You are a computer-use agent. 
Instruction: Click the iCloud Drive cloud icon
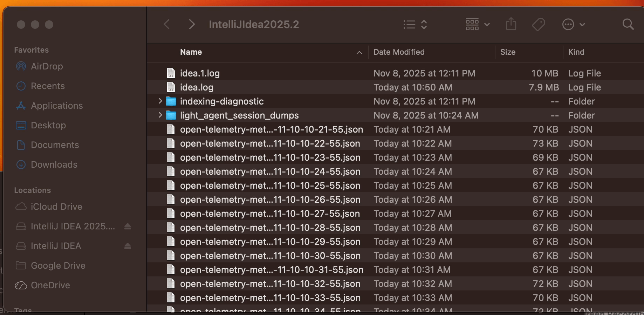pos(21,207)
